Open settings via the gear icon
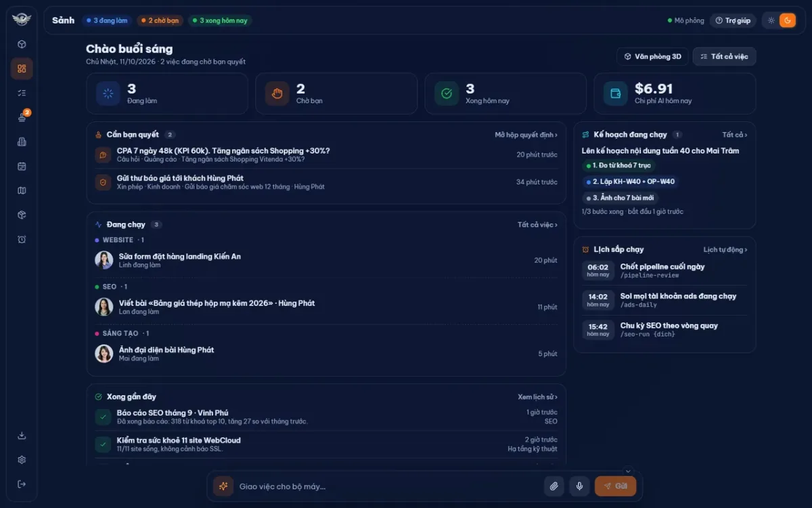The height and width of the screenshot is (508, 812). (22, 460)
